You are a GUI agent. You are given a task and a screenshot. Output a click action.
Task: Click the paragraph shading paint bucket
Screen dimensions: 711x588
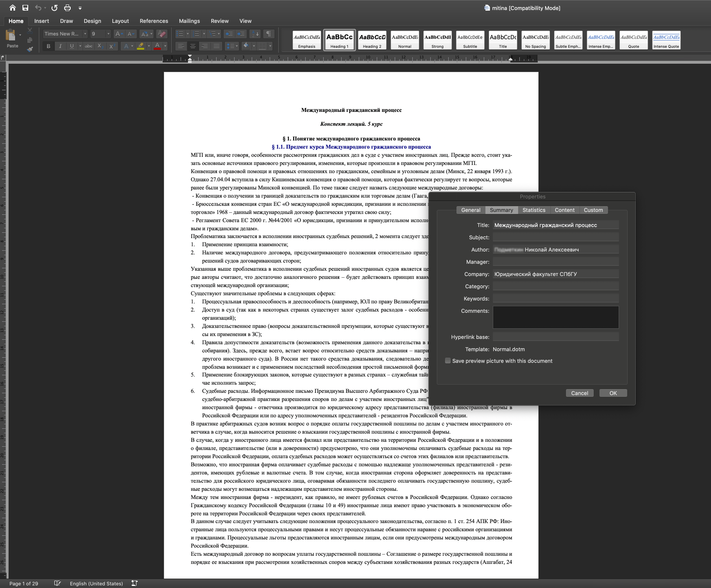click(246, 46)
